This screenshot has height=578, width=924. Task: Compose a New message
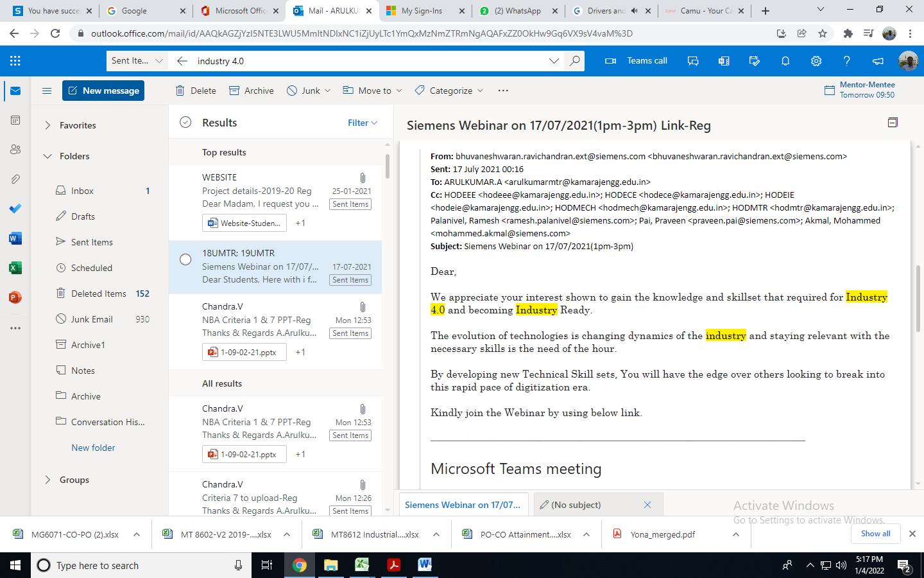point(103,91)
